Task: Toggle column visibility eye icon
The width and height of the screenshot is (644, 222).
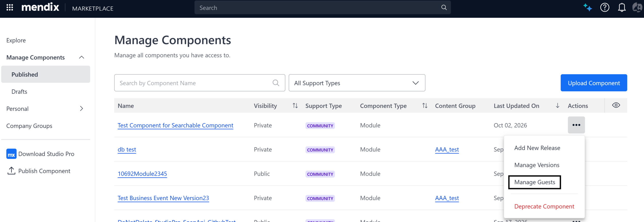Action: click(x=616, y=105)
